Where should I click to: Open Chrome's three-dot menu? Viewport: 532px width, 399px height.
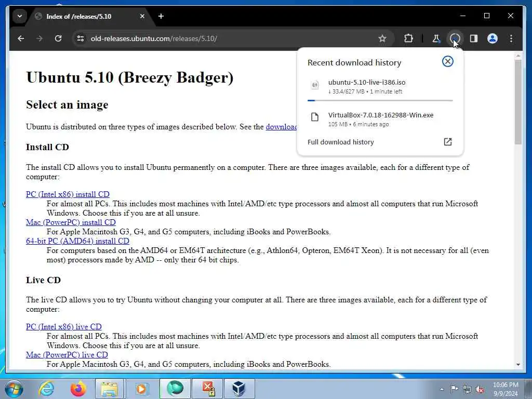511,38
